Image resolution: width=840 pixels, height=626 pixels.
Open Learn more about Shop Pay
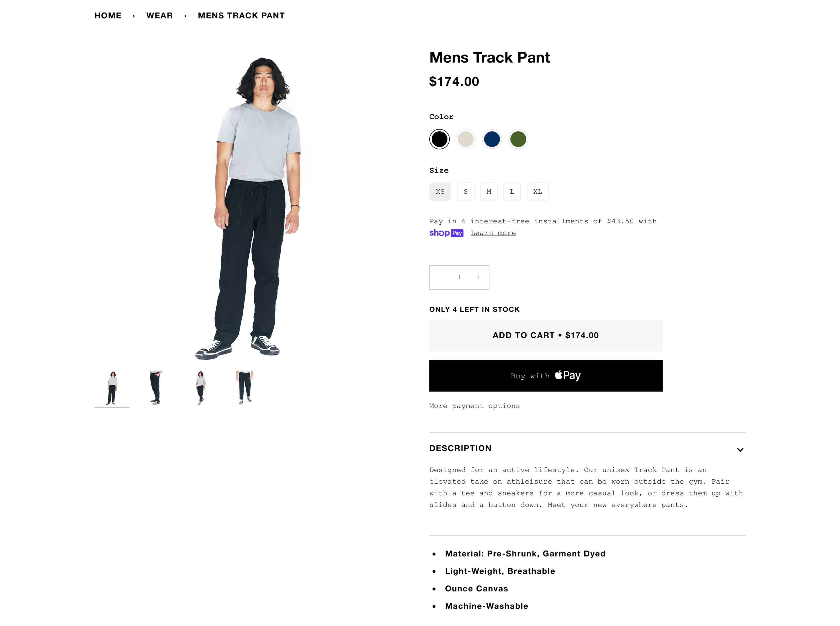493,233
